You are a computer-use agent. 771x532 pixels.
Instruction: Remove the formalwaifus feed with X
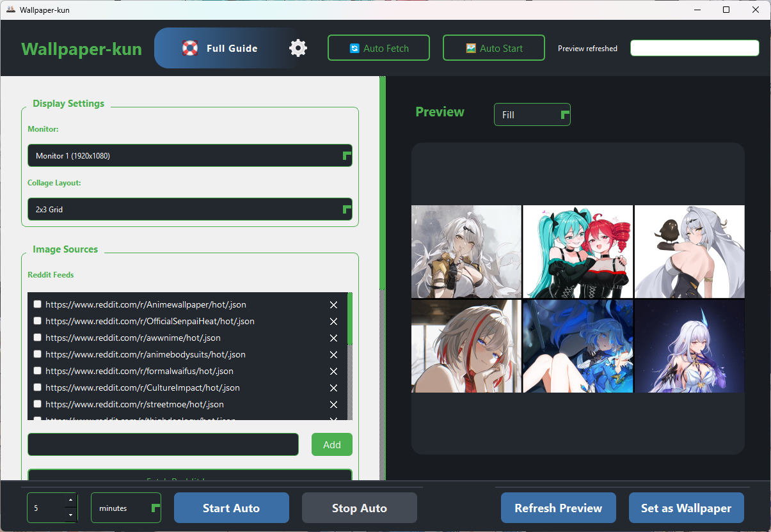[333, 372]
